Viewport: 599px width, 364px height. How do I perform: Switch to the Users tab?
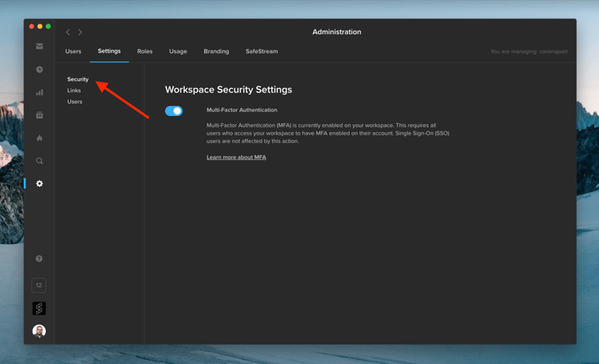[x=73, y=51]
